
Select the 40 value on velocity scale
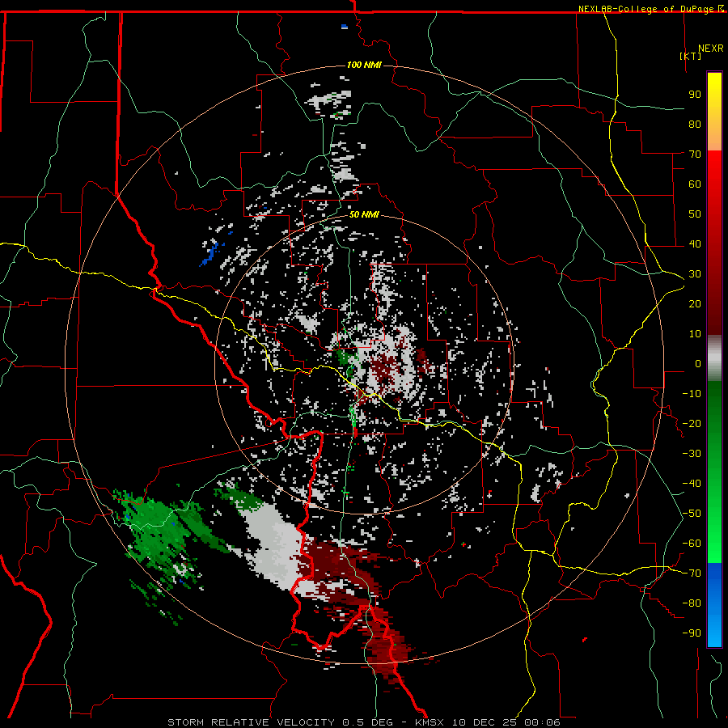[695, 243]
